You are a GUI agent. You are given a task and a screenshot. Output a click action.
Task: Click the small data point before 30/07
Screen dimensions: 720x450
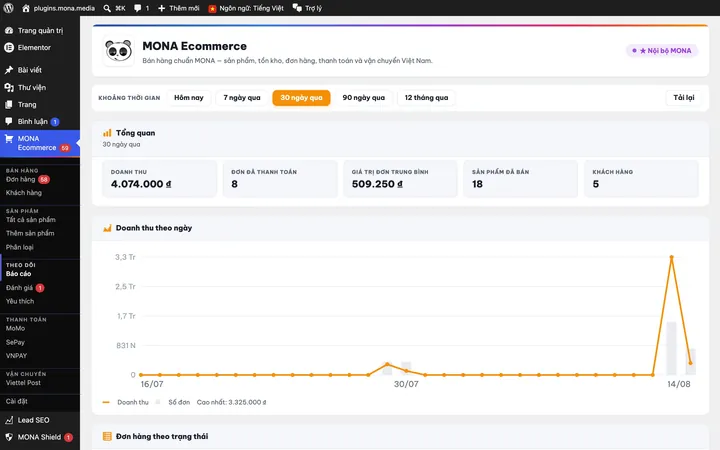coord(387,364)
